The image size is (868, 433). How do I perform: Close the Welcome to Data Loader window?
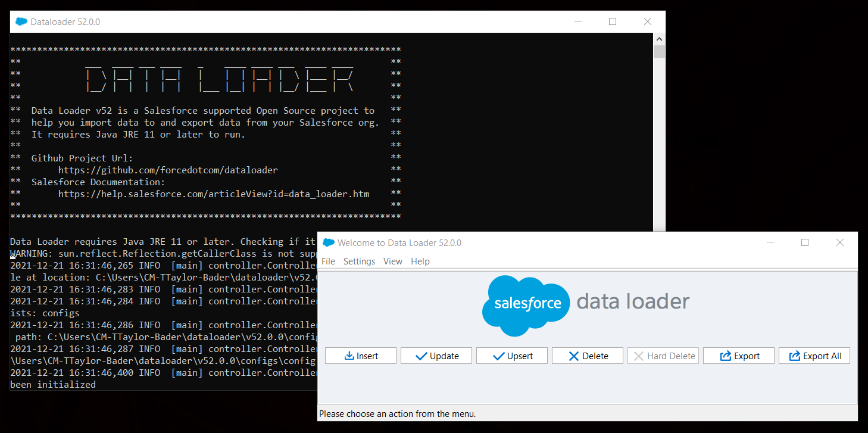[840, 242]
